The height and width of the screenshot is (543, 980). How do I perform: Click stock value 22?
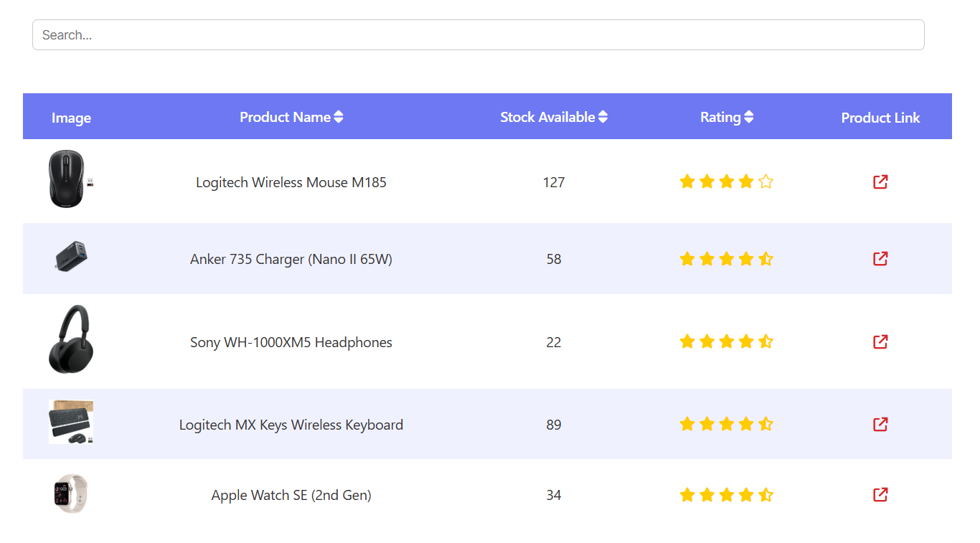[554, 342]
